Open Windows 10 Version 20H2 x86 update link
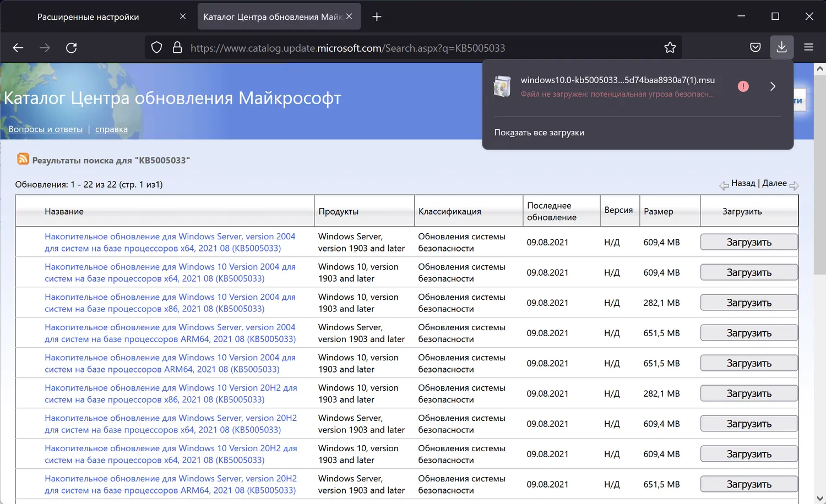The width and height of the screenshot is (826, 504). [x=171, y=393]
